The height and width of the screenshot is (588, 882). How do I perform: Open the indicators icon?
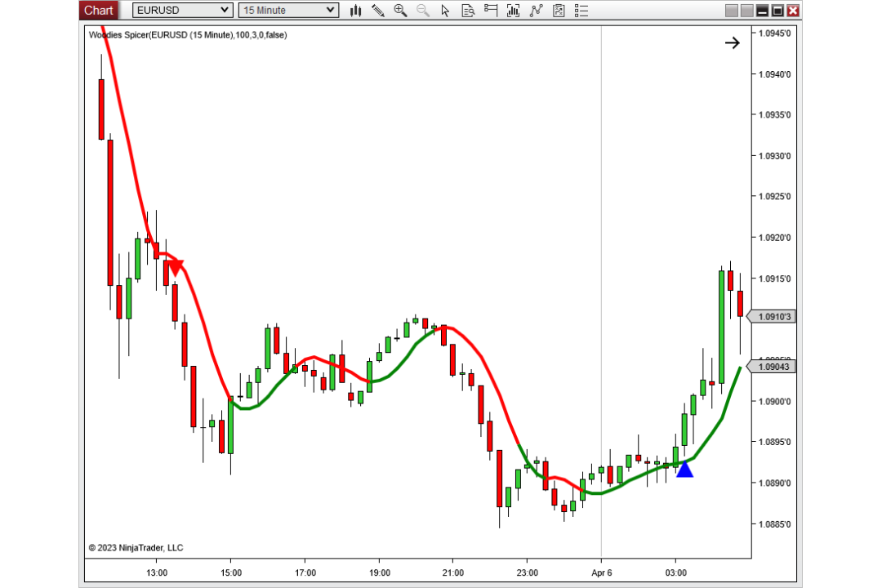(536, 10)
